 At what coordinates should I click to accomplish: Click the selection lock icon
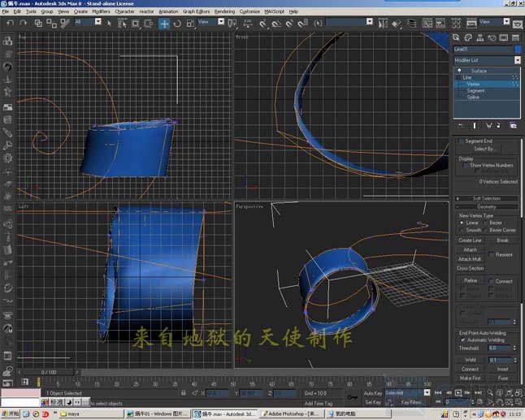tap(183, 393)
